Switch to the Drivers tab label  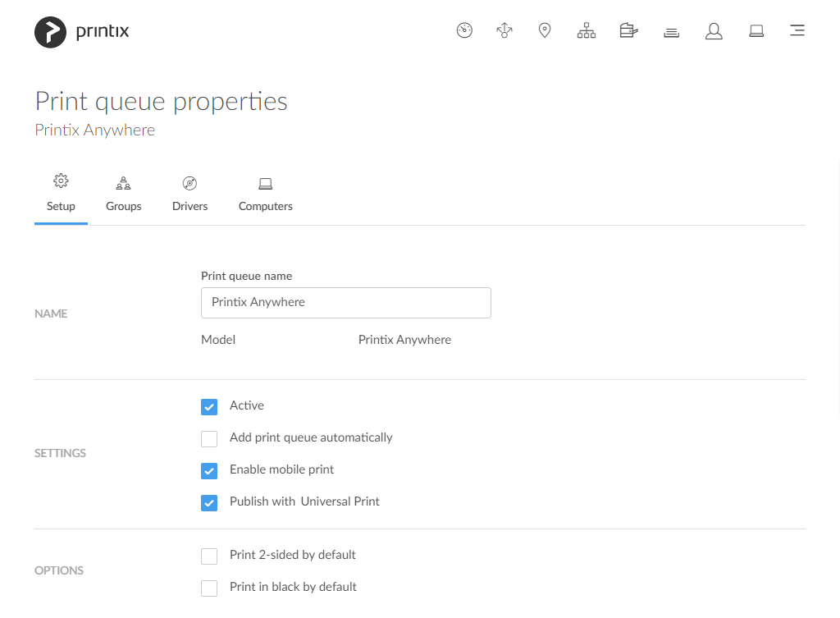(x=189, y=206)
